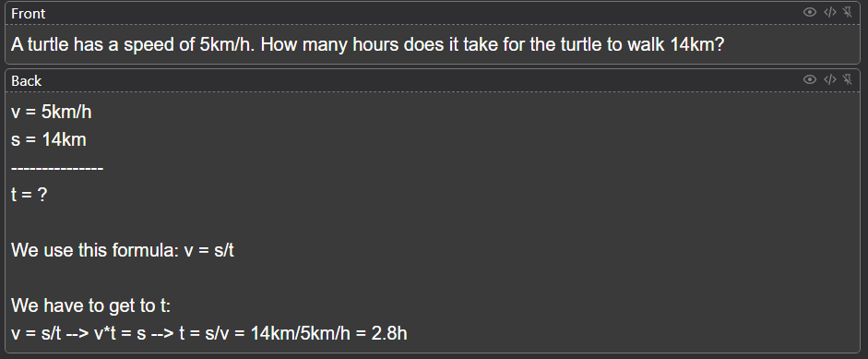Click the dashed separator line in Back

click(x=57, y=167)
